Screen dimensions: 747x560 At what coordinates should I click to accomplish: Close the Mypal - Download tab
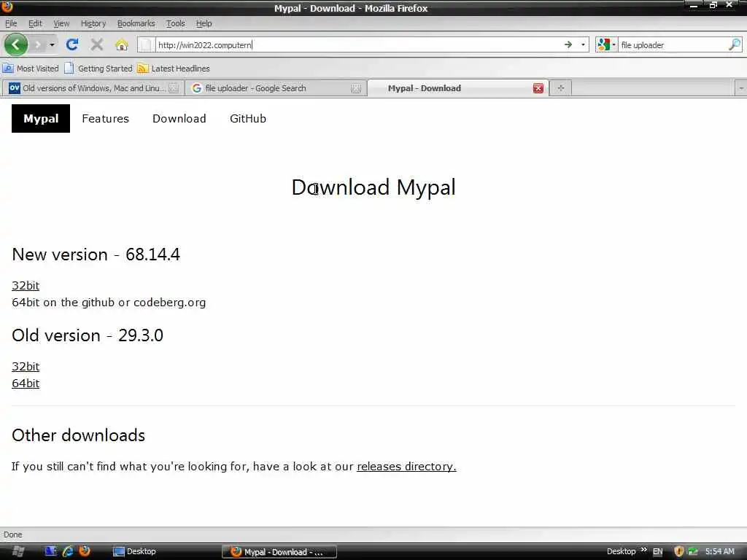(538, 88)
